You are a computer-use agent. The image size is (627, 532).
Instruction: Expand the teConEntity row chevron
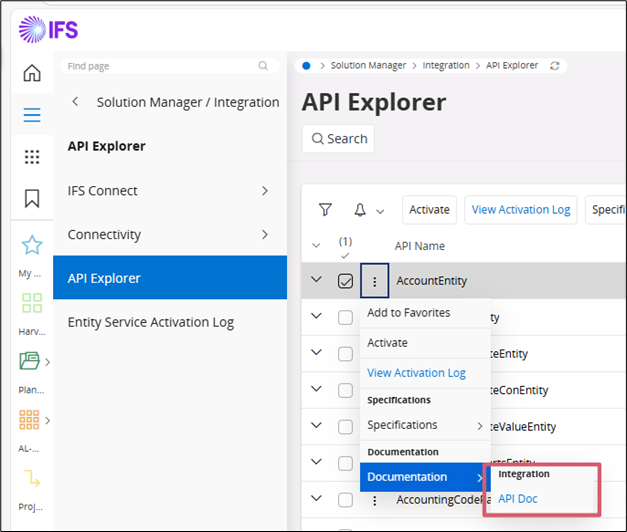(316, 388)
